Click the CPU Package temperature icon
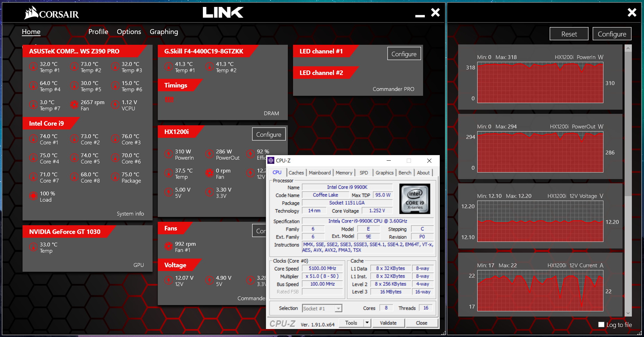Image resolution: width=644 pixels, height=337 pixels. coord(115,177)
